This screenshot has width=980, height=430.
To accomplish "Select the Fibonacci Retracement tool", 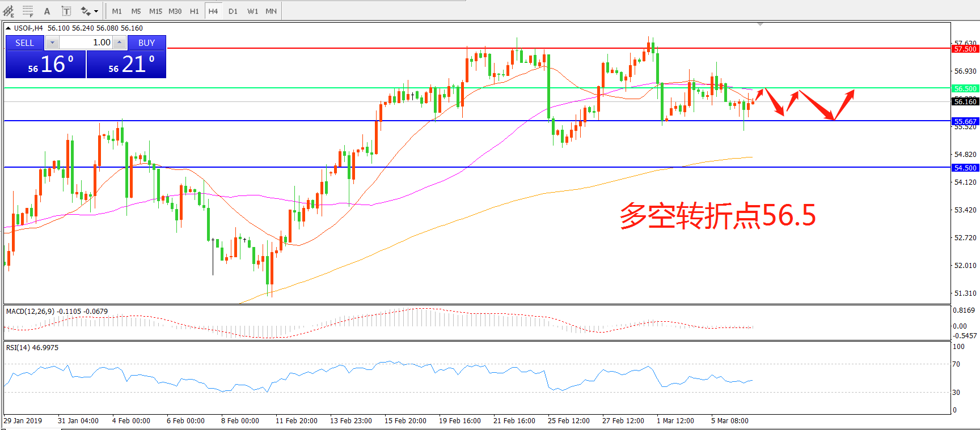I will pyautogui.click(x=28, y=11).
